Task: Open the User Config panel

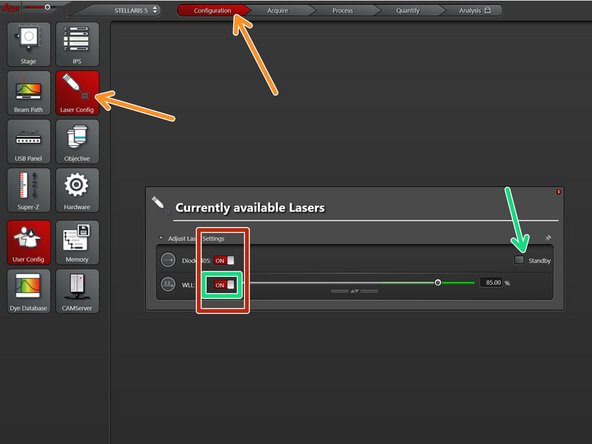Action: 29,242
